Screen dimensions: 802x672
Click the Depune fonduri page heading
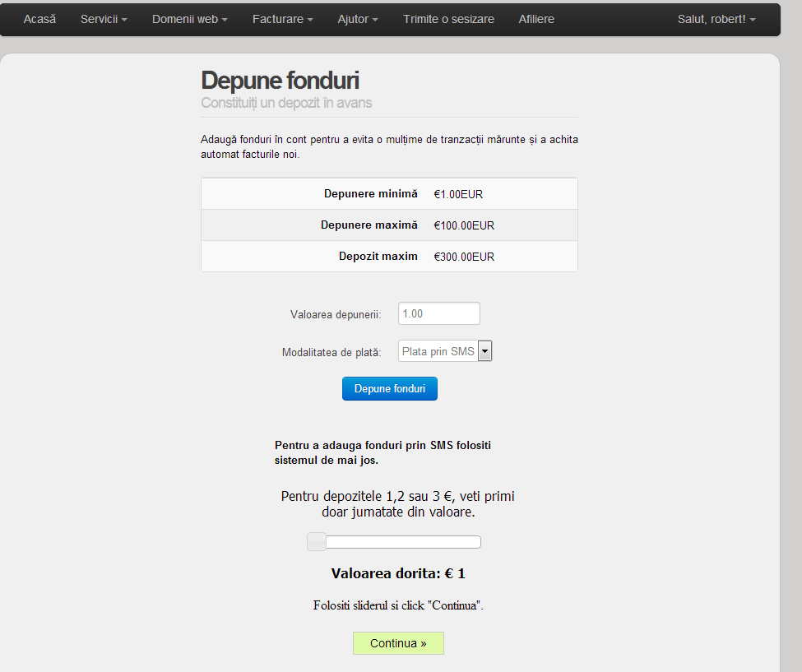280,81
